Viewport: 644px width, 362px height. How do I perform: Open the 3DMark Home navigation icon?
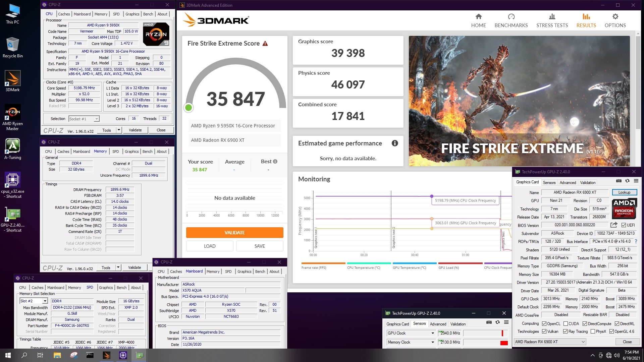(478, 17)
